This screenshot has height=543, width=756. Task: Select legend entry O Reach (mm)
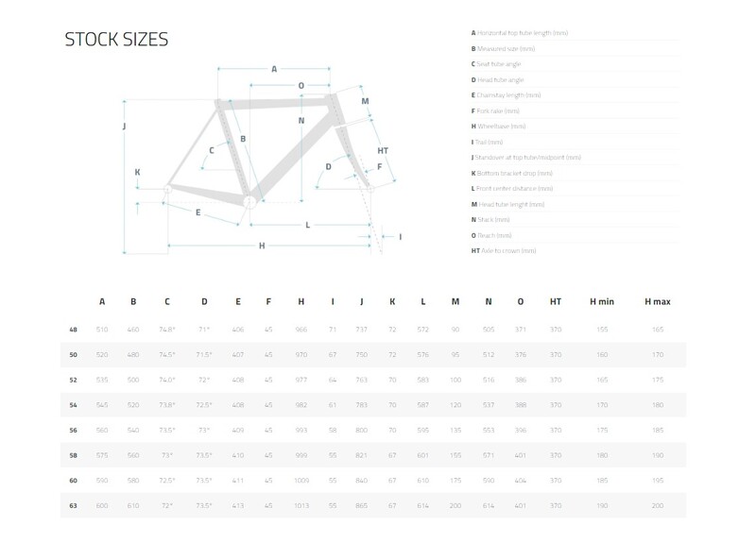coord(491,235)
